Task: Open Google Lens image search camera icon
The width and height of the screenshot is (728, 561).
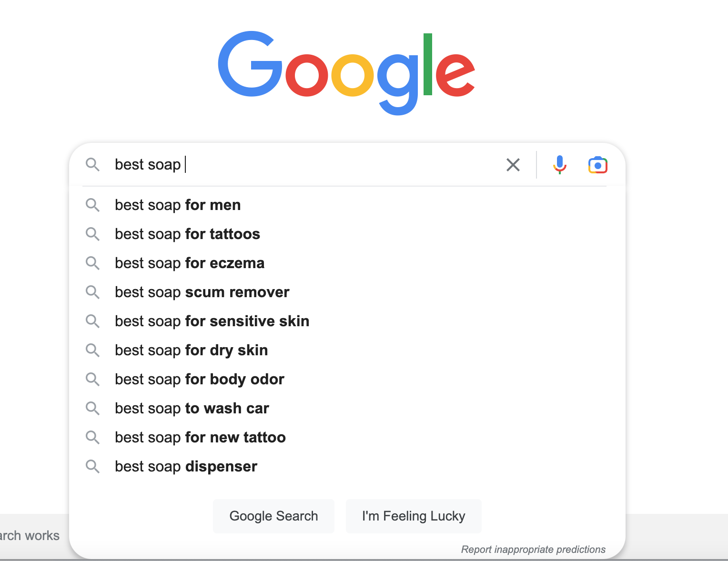Action: tap(597, 165)
